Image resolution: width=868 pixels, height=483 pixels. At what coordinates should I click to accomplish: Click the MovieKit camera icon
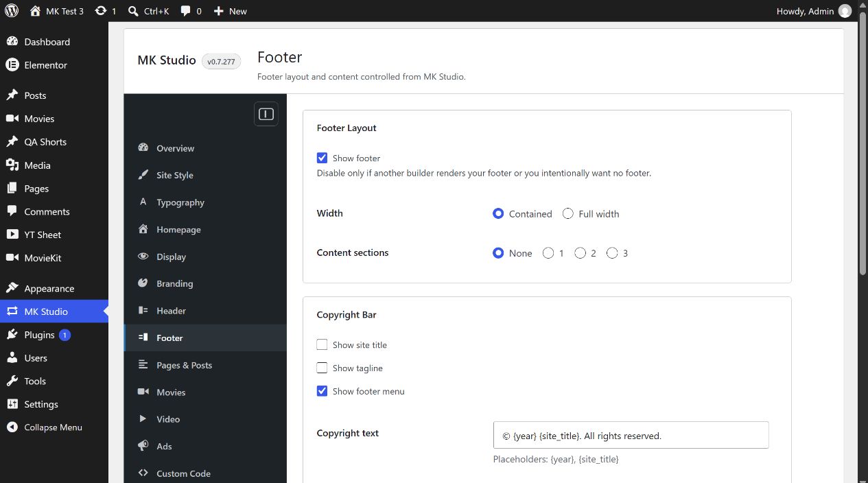(x=12, y=258)
